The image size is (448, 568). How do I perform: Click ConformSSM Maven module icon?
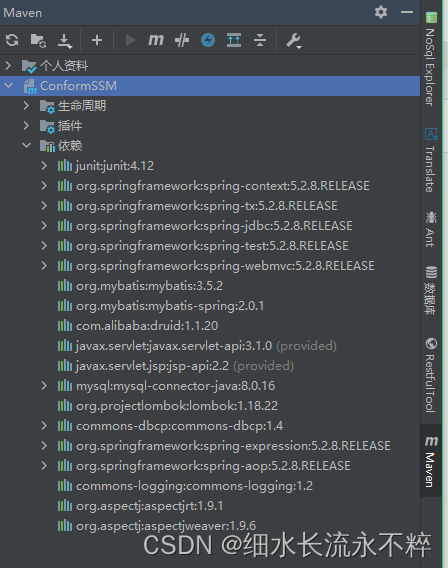(x=30, y=86)
